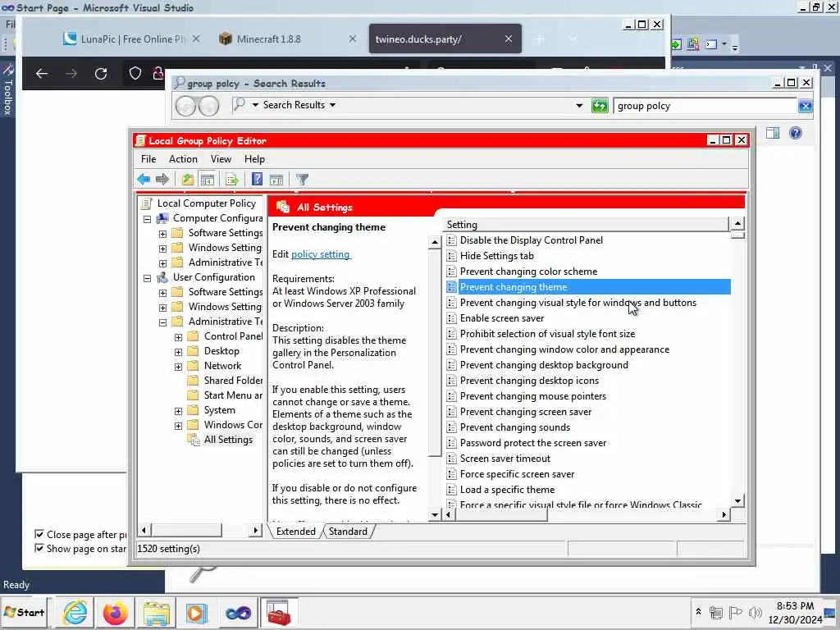Viewport: 840px width, 630px height.
Task: Click the shield icon in browser toolbar
Action: [135, 73]
